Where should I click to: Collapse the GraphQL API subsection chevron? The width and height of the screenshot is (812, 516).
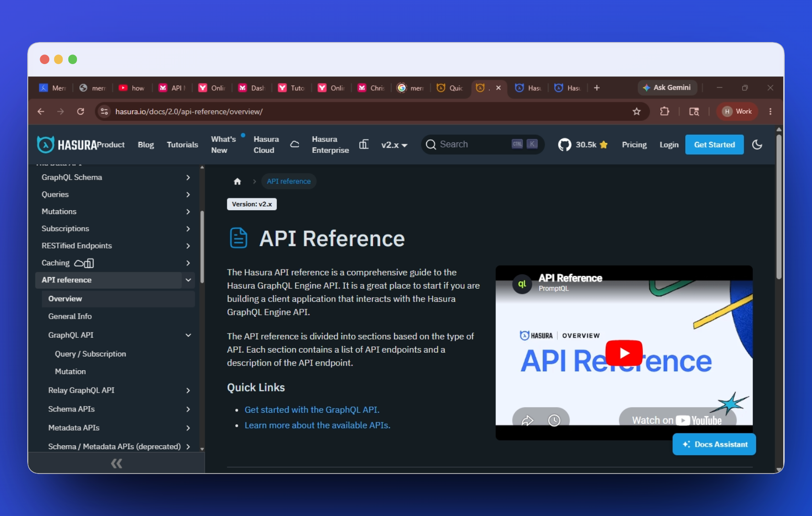pos(188,335)
